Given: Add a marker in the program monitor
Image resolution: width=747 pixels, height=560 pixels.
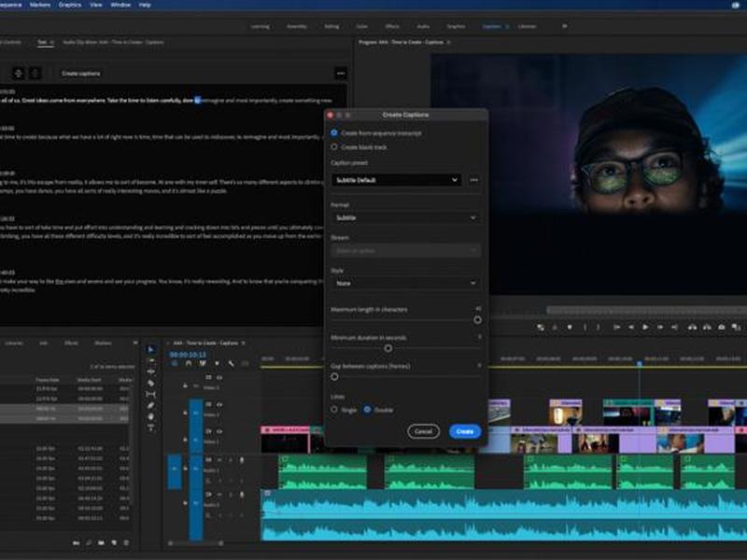Looking at the screenshot, I should (570, 328).
